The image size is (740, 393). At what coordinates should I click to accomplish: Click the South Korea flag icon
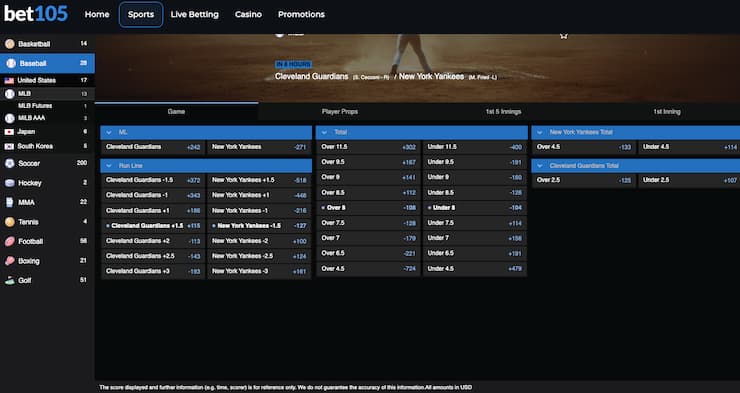9,146
